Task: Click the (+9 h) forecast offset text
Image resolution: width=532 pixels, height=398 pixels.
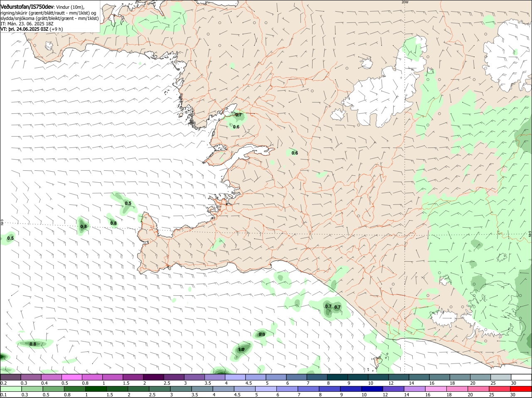Action: coord(57,29)
